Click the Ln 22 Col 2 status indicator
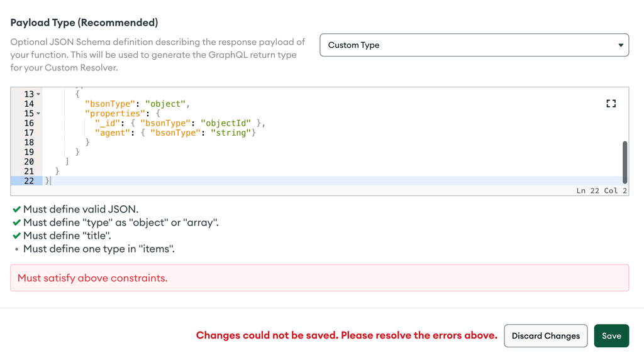The image size is (644, 358). click(x=601, y=190)
